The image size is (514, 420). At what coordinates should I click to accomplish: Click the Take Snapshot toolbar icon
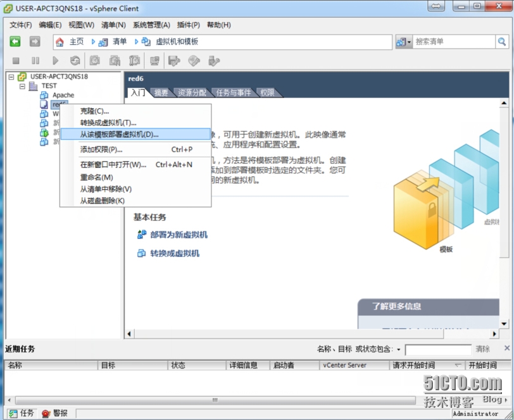[95, 61]
